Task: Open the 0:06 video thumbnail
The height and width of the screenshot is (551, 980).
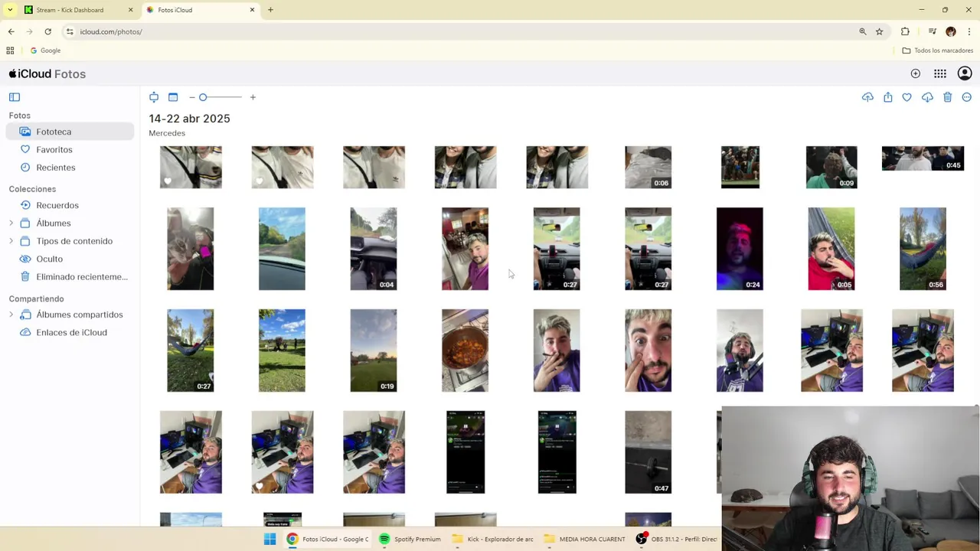Action: coord(648,167)
